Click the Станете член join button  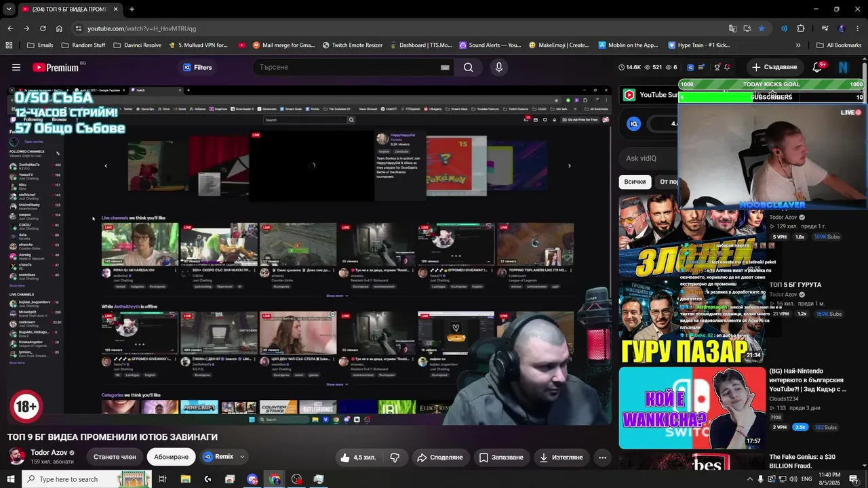coord(115,457)
